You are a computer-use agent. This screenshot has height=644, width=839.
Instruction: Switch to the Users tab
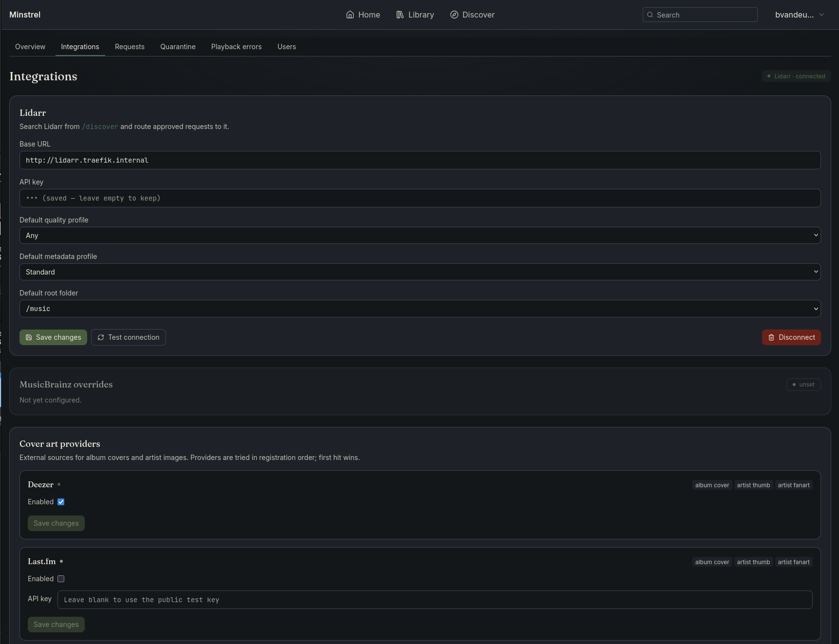pyautogui.click(x=286, y=47)
